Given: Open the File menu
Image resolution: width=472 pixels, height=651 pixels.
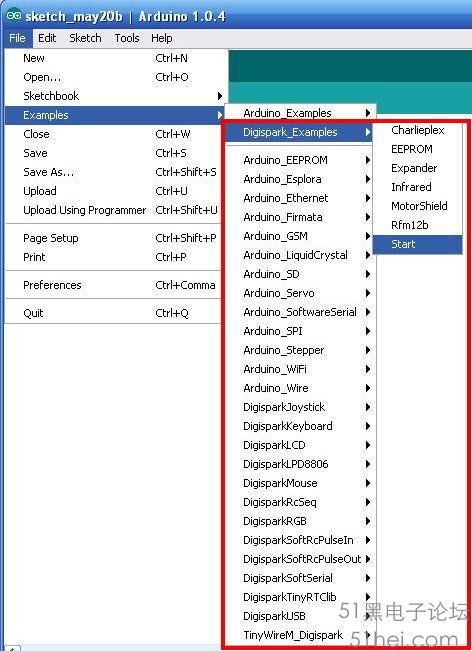Looking at the screenshot, I should [17, 38].
